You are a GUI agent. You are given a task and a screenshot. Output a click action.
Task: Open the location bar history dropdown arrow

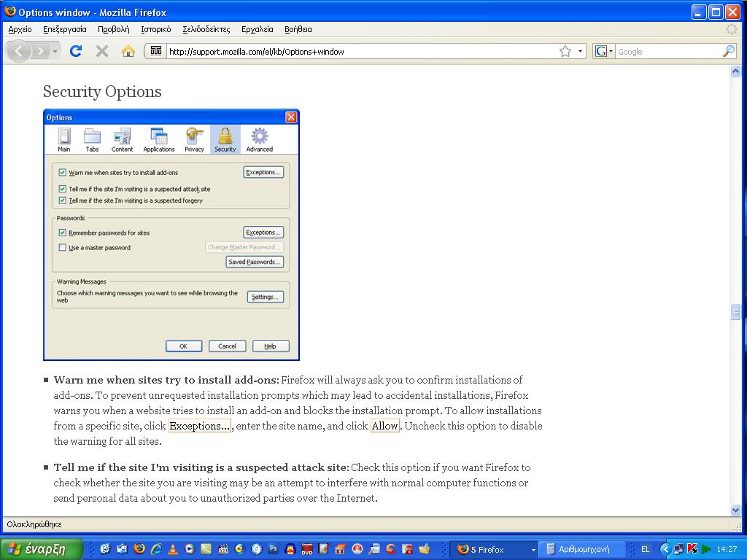(580, 52)
